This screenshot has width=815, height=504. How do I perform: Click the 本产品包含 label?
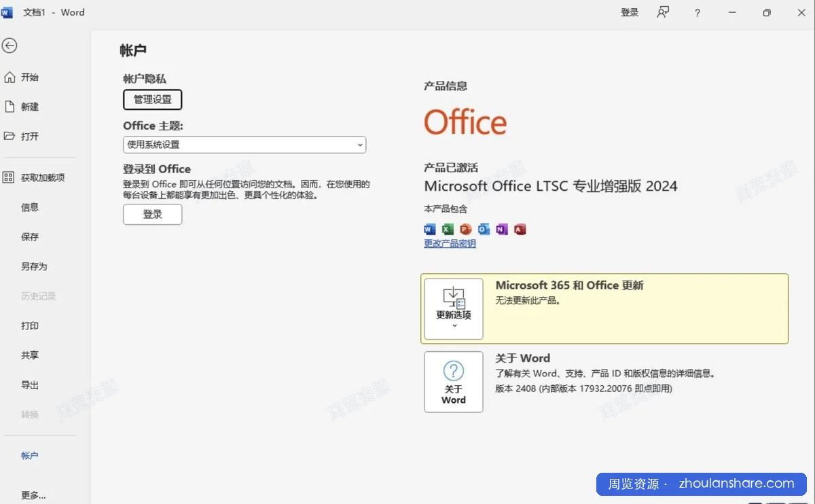pos(446,209)
